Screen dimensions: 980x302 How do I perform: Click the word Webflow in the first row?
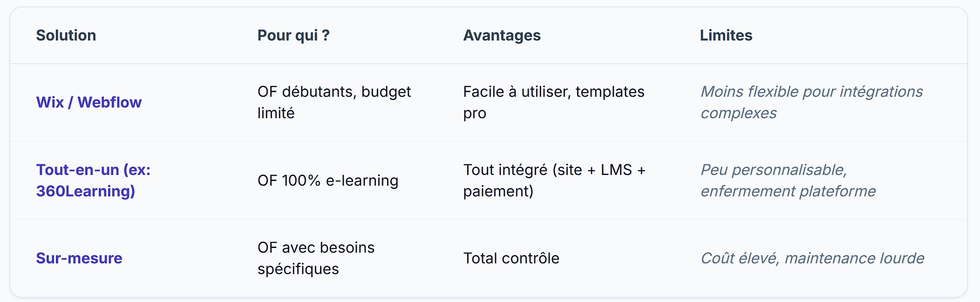click(x=109, y=102)
